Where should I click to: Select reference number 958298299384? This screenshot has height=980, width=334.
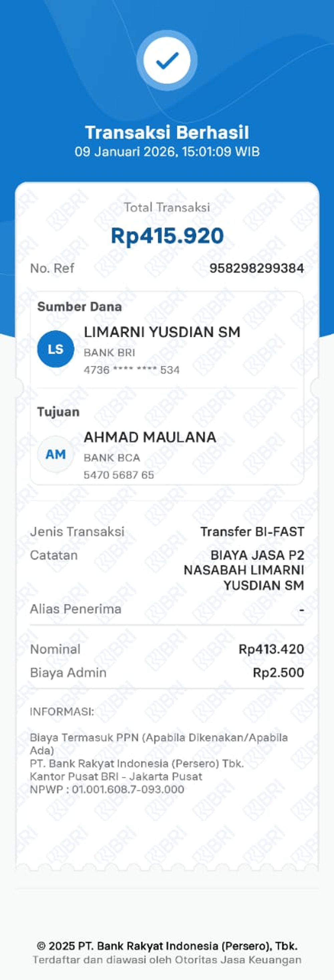(256, 268)
